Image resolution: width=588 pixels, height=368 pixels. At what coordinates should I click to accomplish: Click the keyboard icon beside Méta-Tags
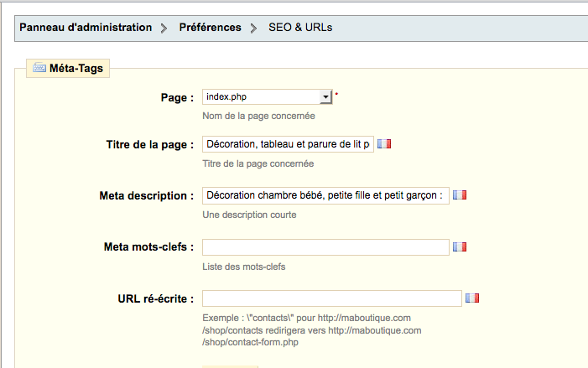coord(39,68)
